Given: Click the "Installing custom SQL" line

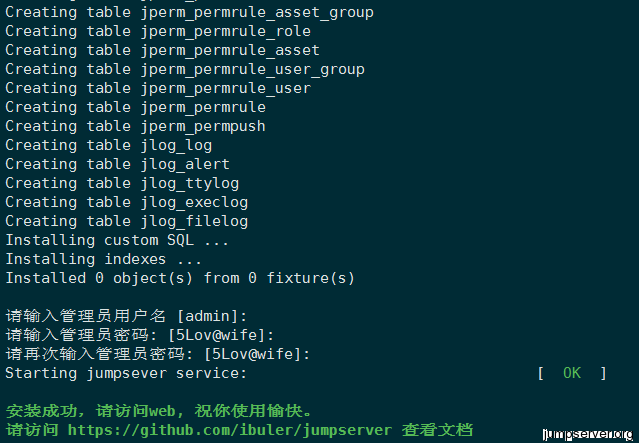Looking at the screenshot, I should coord(117,240).
